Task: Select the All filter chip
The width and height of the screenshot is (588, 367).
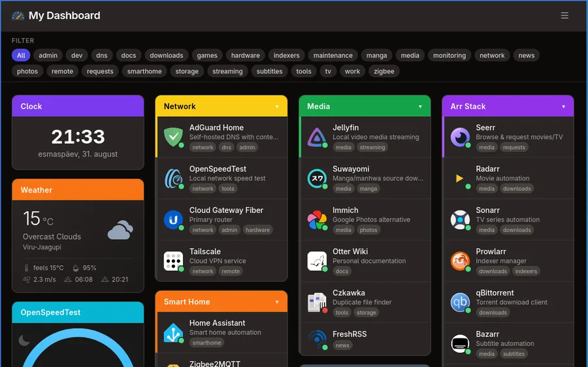Action: 21,56
